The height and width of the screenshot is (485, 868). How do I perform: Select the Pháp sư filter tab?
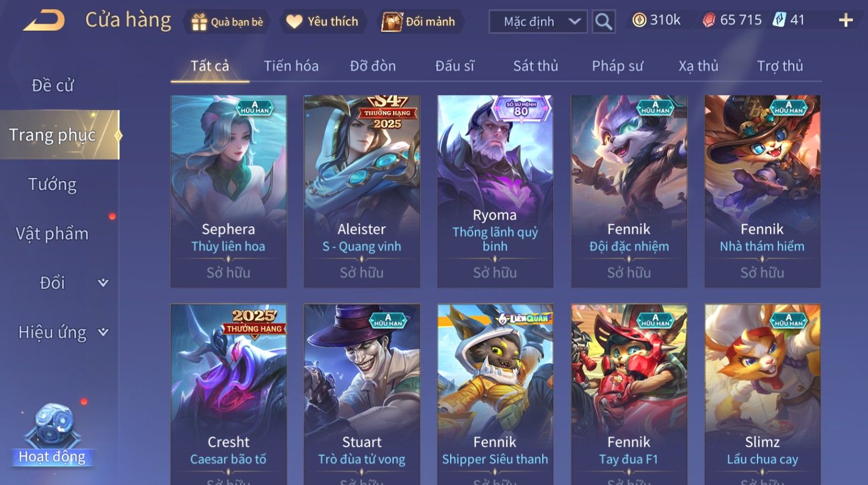pyautogui.click(x=617, y=66)
